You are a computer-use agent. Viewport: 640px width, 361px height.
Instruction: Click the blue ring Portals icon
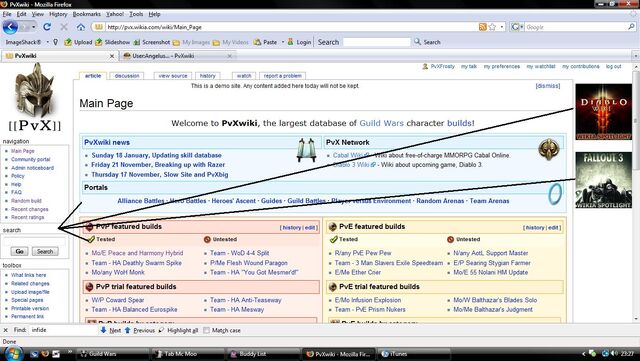click(555, 194)
